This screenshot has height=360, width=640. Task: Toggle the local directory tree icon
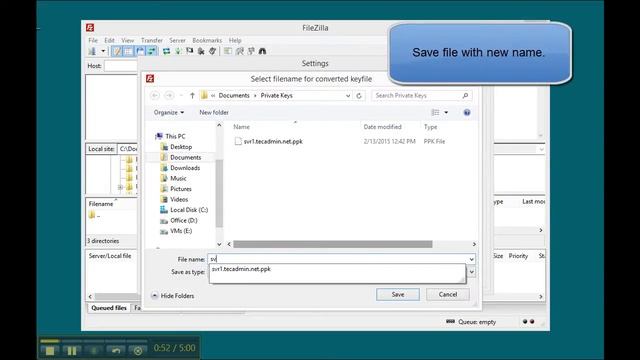[x=128, y=51]
